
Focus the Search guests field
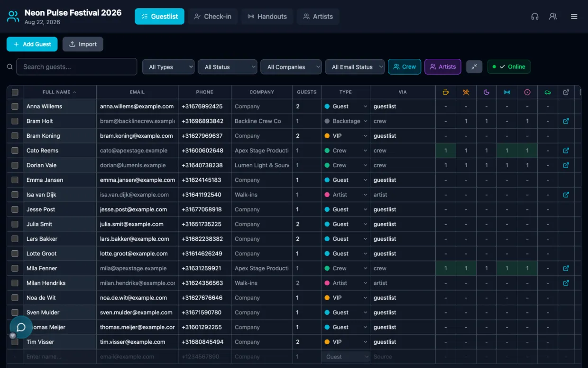77,67
